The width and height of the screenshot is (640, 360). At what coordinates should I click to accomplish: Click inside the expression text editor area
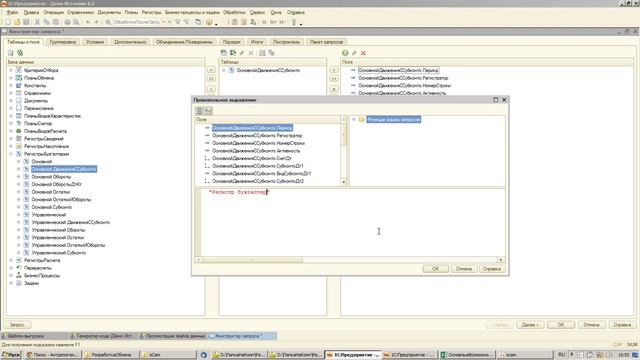tap(353, 222)
